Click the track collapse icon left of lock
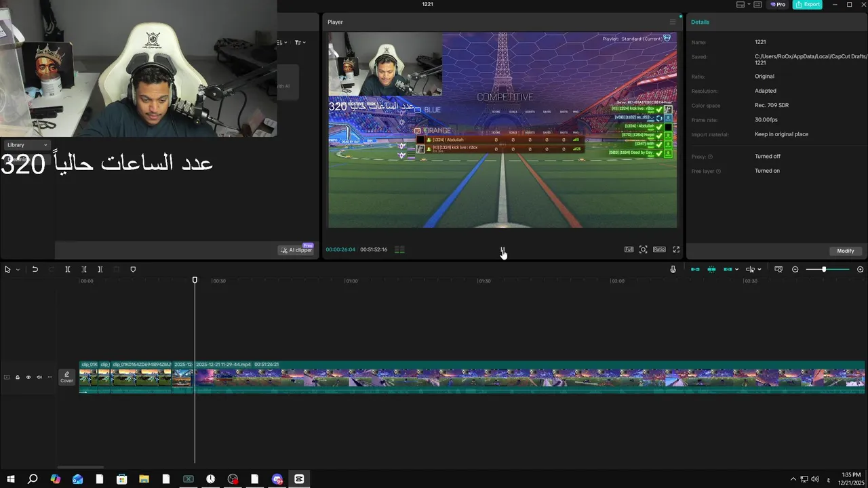 (x=7, y=377)
